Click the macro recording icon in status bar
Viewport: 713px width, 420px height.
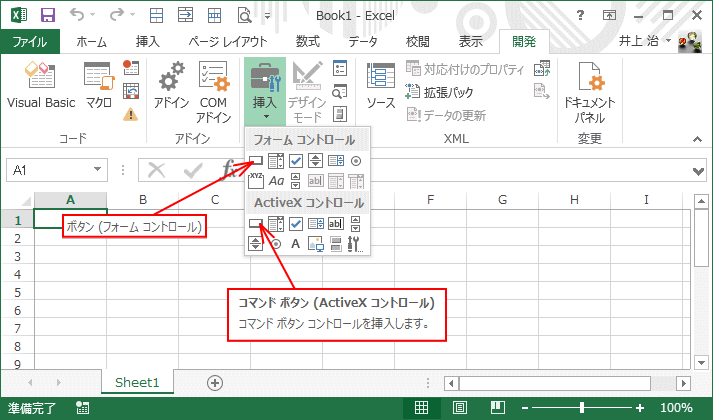(83, 408)
